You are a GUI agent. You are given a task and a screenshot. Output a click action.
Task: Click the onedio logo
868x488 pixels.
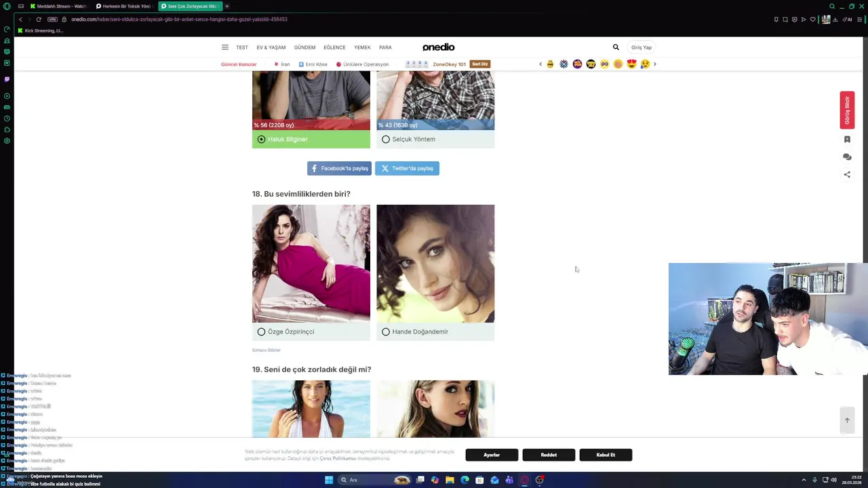[439, 47]
